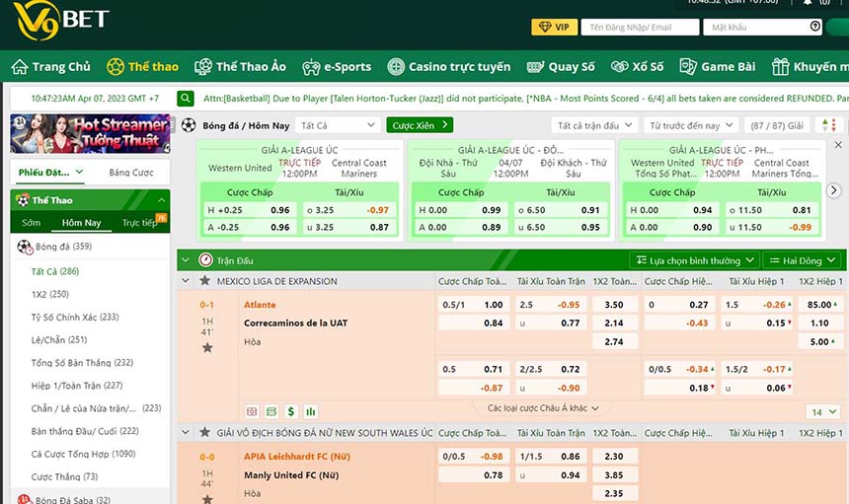Go to Trang Chủ home menu

(51, 66)
